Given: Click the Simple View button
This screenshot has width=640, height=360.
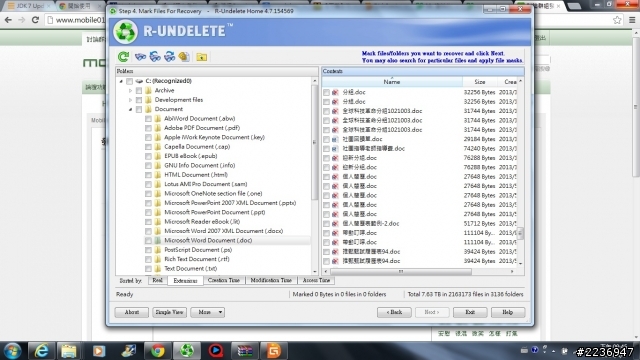Looking at the screenshot, I should click(169, 312).
